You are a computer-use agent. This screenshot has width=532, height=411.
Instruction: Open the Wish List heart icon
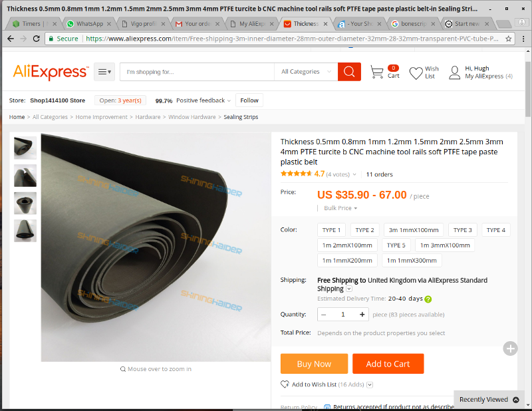pyautogui.click(x=416, y=73)
